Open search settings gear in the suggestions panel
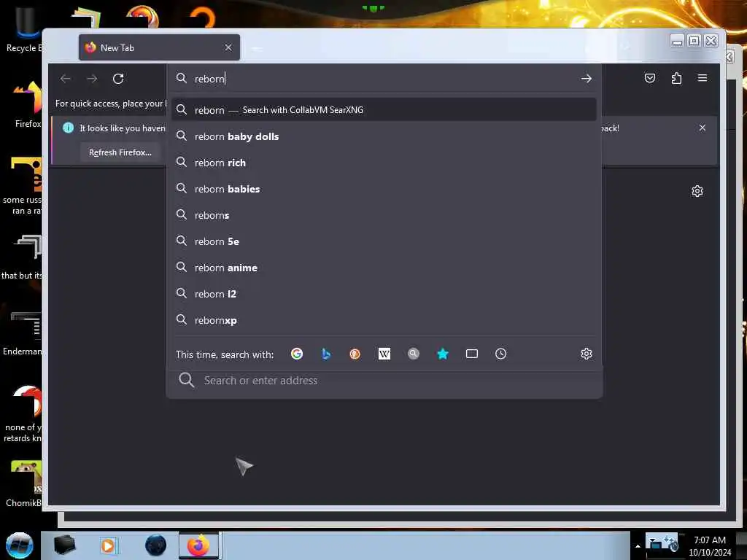This screenshot has height=560, width=747. click(x=586, y=354)
